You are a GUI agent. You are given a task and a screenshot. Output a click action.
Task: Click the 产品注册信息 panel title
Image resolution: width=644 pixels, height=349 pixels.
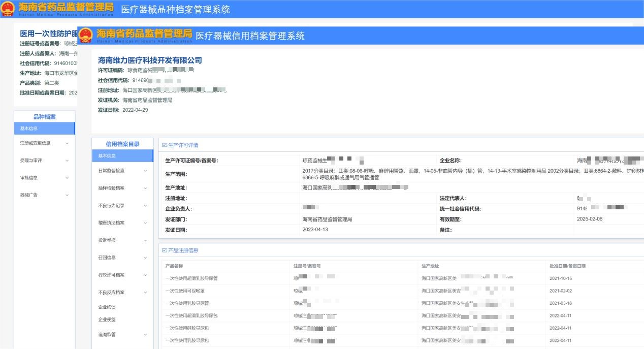point(183,250)
